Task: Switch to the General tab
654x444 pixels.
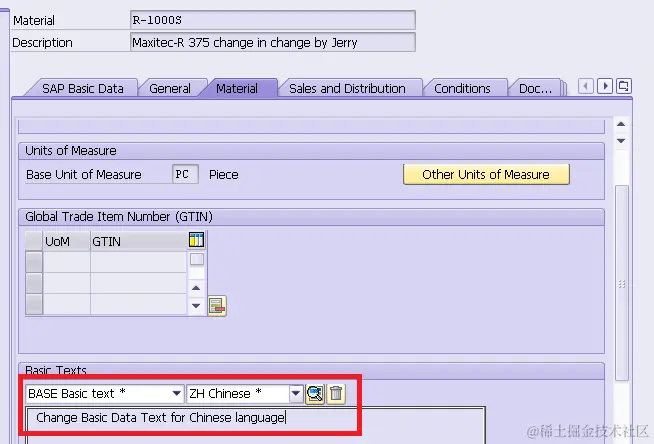Action: point(170,88)
